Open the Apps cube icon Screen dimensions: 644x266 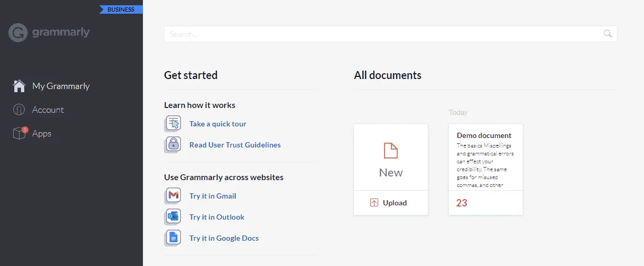[x=20, y=133]
